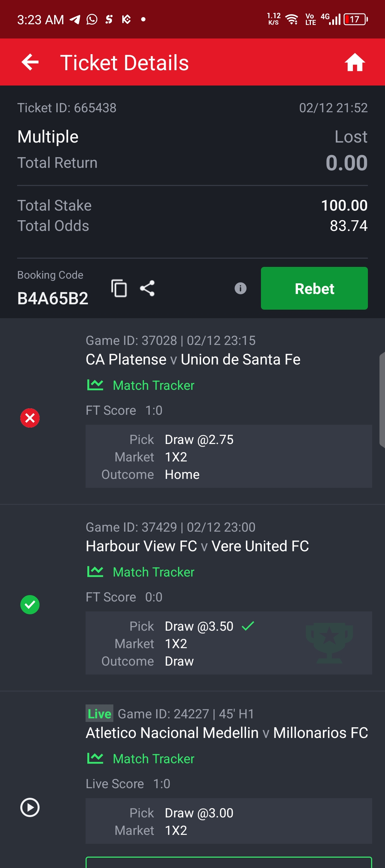The height and width of the screenshot is (868, 385).
Task: Share the booking code
Action: [147, 288]
